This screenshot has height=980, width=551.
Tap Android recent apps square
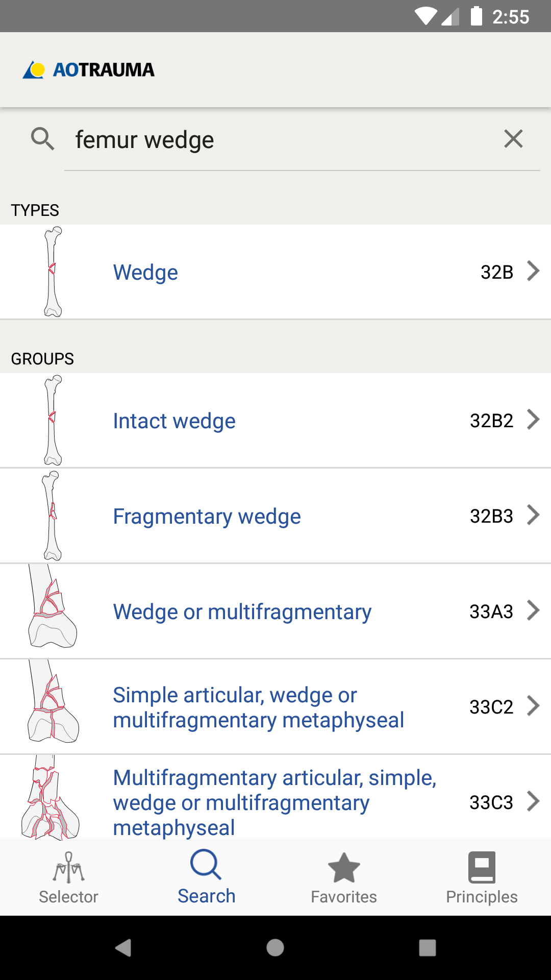[x=428, y=948]
